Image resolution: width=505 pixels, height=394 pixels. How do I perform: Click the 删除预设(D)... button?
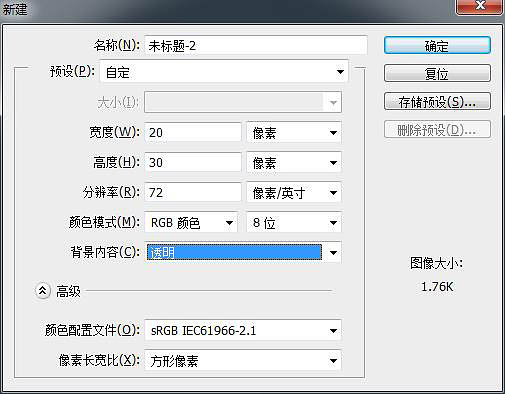click(437, 129)
